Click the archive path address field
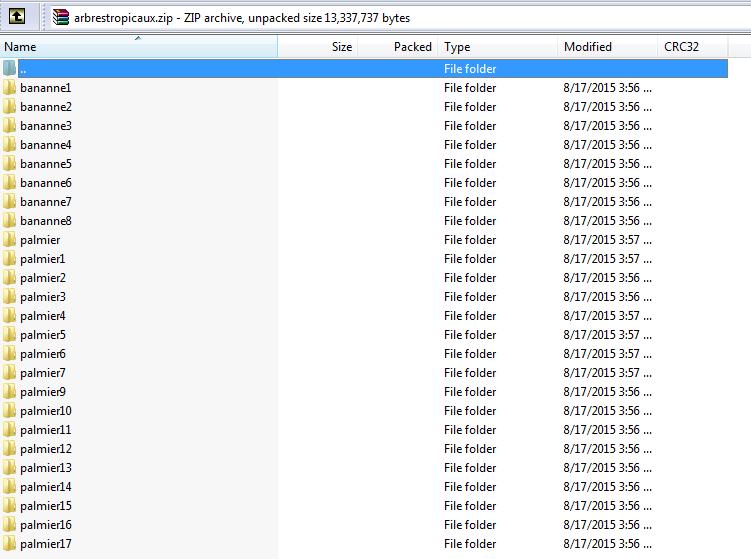 (x=400, y=17)
